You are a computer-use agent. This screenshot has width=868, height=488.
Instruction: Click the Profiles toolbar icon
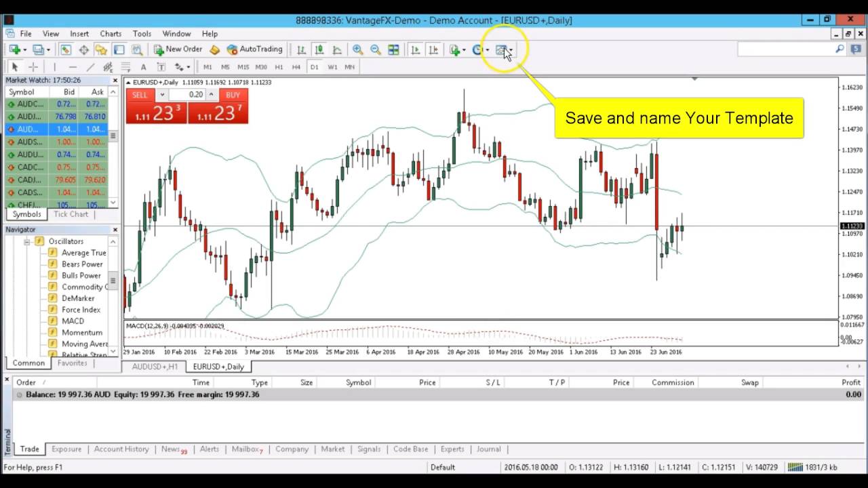(x=38, y=49)
